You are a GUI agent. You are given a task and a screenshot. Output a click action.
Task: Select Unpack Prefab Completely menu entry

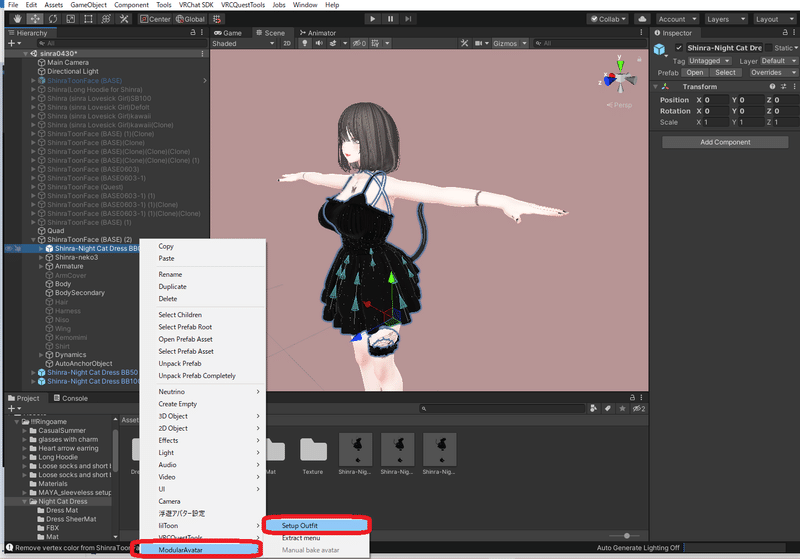[197, 376]
